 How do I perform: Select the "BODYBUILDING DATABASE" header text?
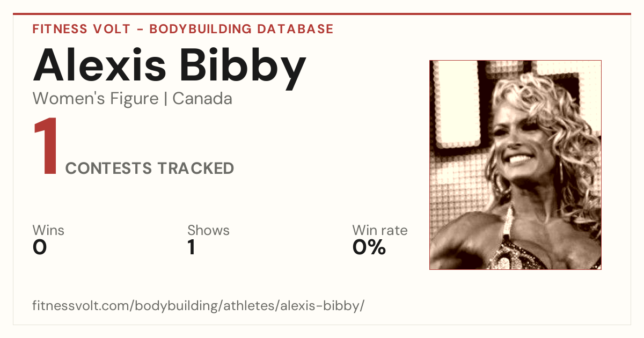pos(241,29)
